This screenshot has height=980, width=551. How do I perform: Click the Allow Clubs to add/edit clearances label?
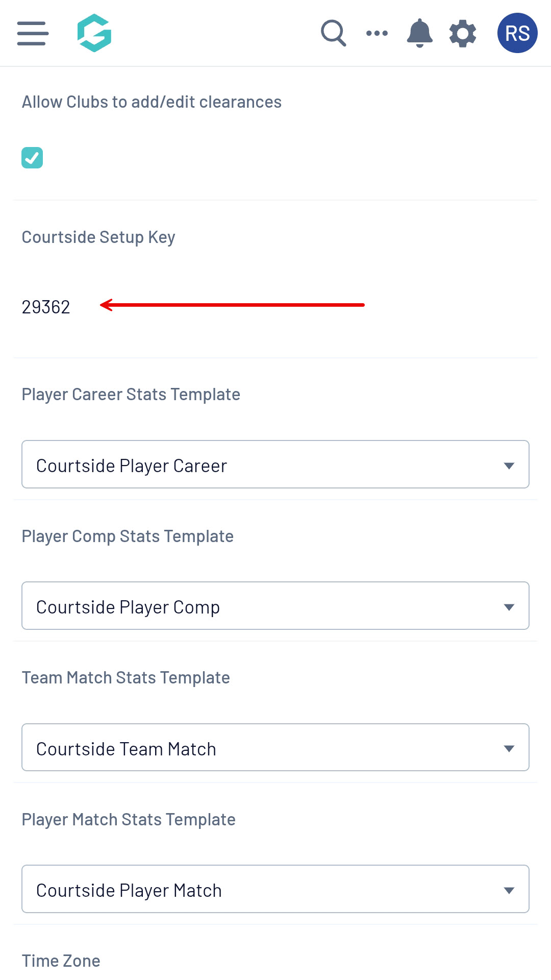coord(152,102)
